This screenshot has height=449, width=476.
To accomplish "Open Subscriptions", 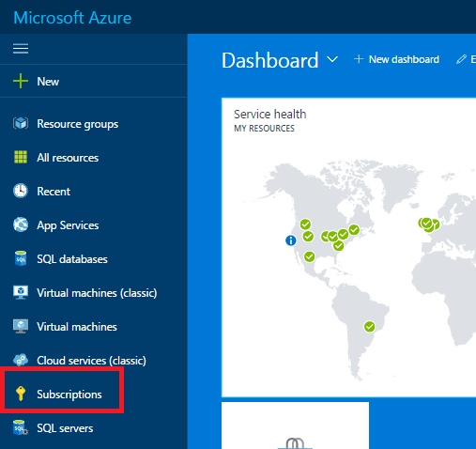I will pyautogui.click(x=69, y=395).
